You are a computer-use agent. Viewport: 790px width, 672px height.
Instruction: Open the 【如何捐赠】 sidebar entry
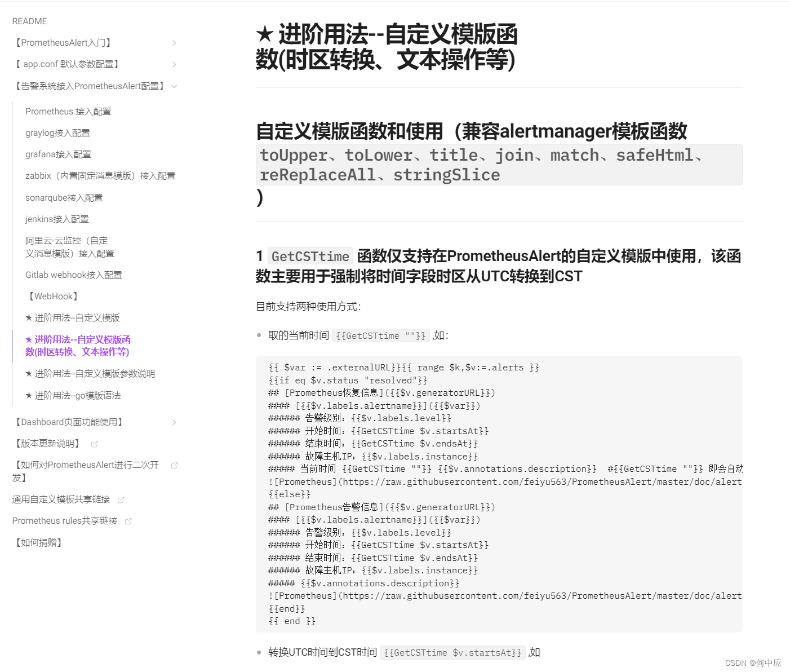click(x=38, y=543)
